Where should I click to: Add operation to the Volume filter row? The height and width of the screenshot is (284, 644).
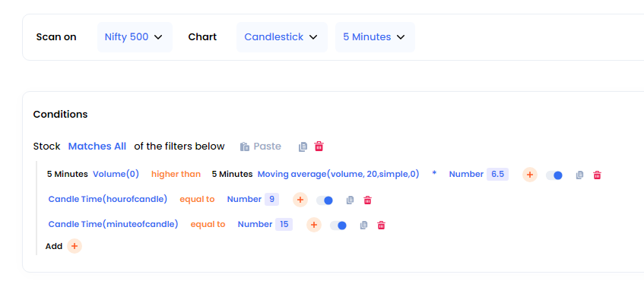(530, 175)
